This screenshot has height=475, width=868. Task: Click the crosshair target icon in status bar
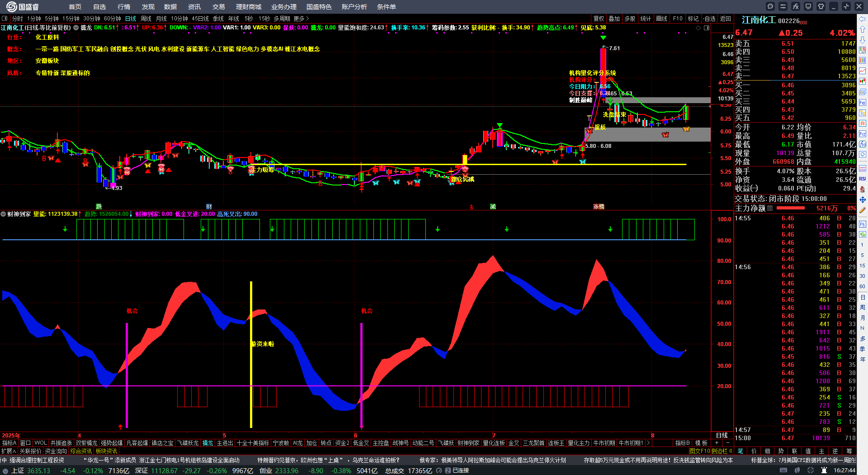coord(811,470)
